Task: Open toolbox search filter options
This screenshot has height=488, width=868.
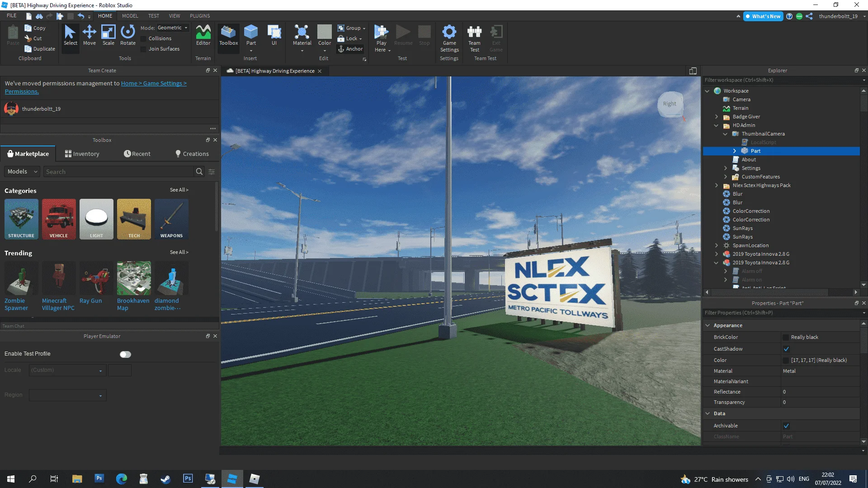Action: click(x=212, y=172)
